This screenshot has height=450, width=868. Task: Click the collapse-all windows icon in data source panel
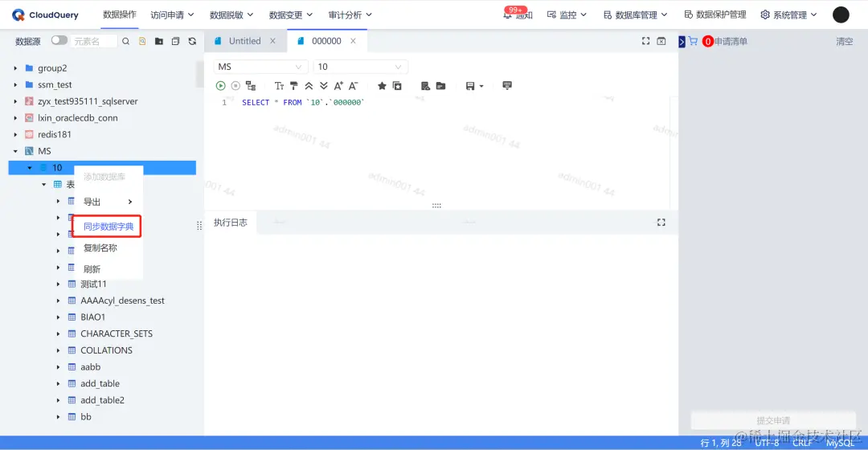[175, 42]
